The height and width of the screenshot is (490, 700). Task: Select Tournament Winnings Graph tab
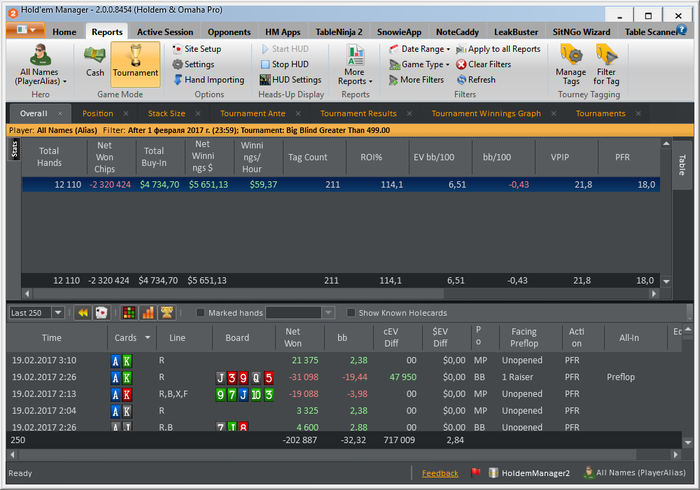click(x=486, y=113)
